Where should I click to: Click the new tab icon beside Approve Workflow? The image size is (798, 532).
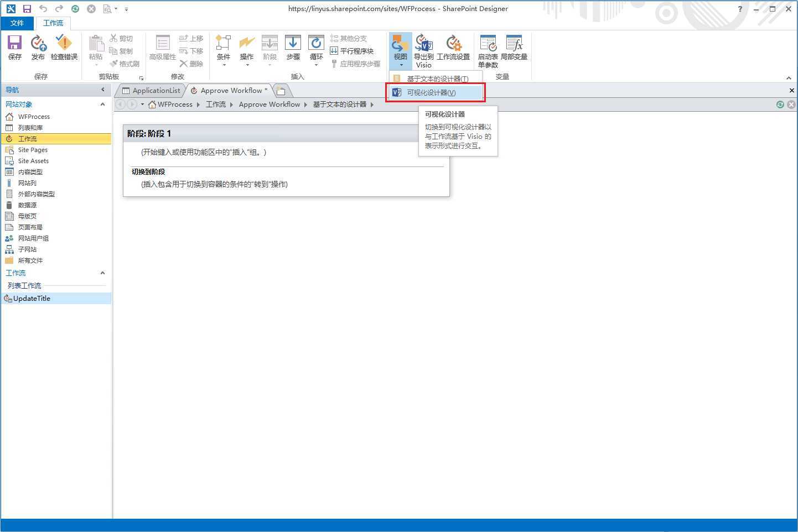281,91
